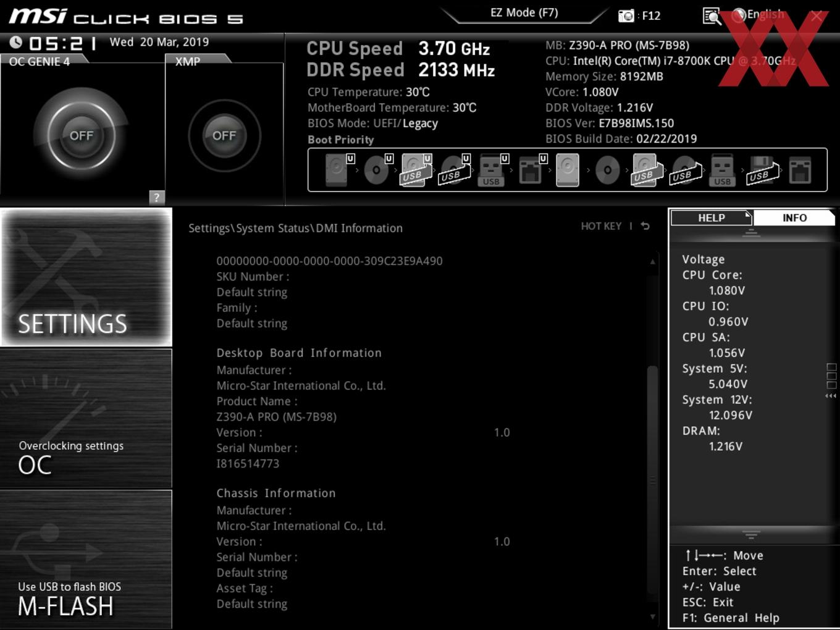840x630 pixels.
Task: Select the legacy hard disk boot icon without U badge
Action: pyautogui.click(x=568, y=170)
